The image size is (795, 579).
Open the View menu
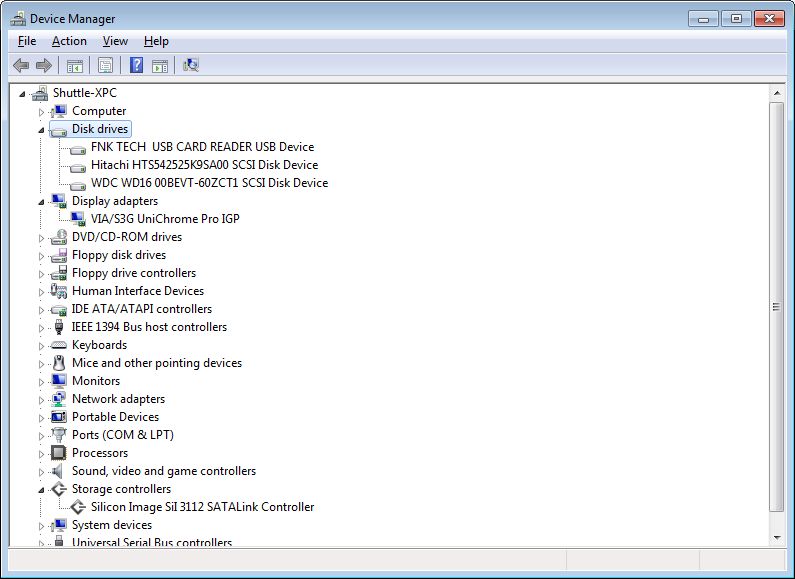(x=115, y=41)
